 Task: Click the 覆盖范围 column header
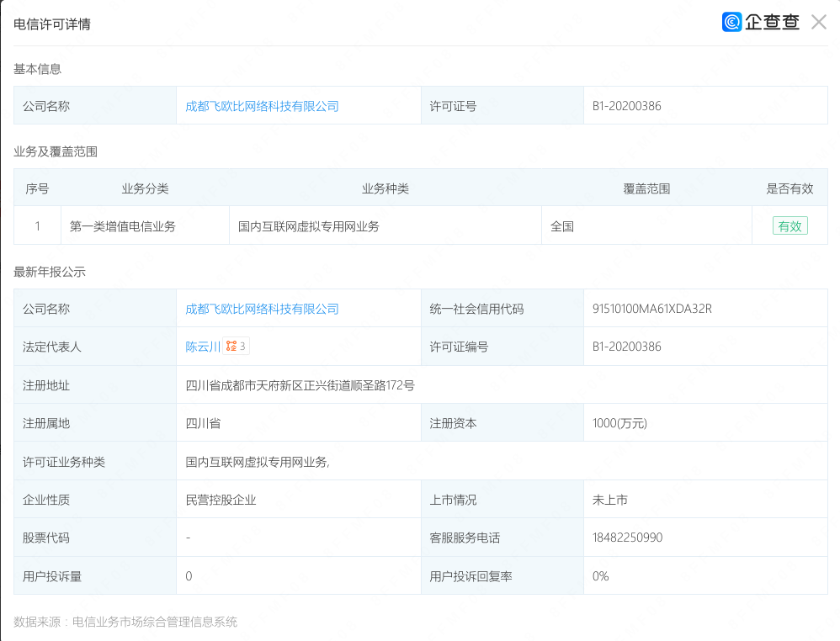[646, 188]
